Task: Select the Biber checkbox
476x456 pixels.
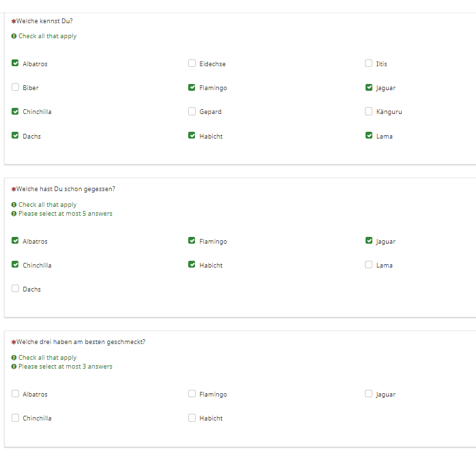Action: [x=16, y=87]
